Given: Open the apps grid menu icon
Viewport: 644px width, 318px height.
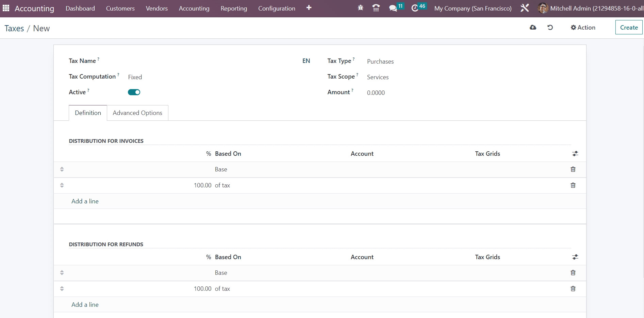Looking at the screenshot, I should (6, 8).
